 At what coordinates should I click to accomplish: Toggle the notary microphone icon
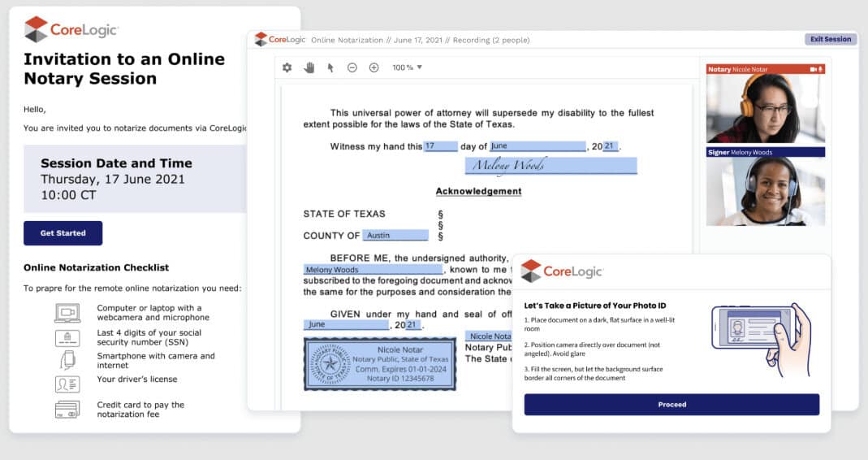click(x=820, y=69)
